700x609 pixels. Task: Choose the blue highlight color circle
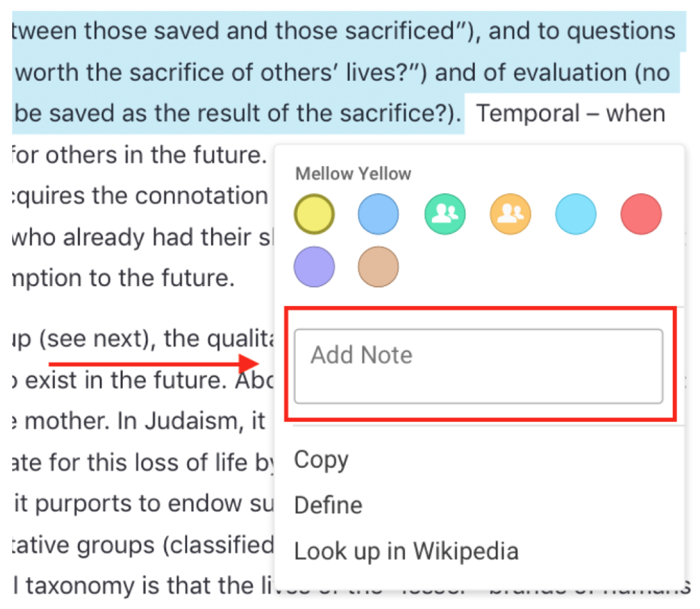(378, 214)
